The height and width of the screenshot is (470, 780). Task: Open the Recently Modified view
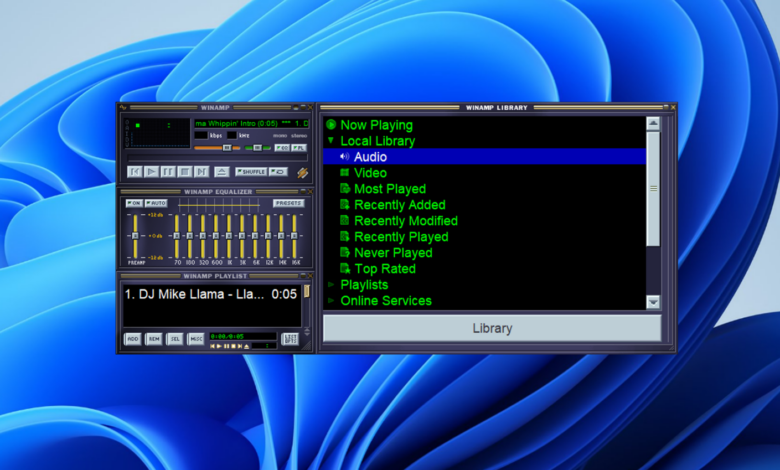(406, 221)
